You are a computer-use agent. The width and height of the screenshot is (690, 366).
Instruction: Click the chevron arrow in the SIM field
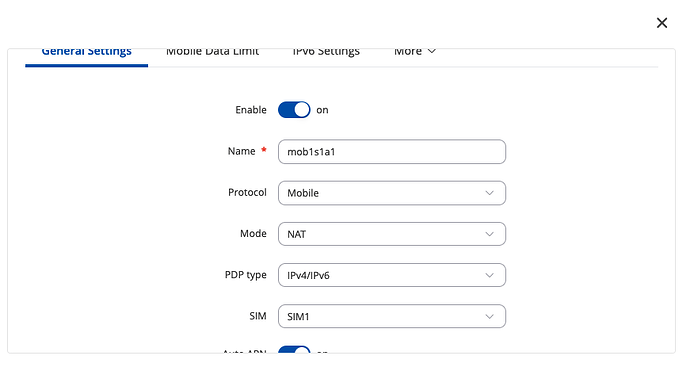click(x=489, y=317)
